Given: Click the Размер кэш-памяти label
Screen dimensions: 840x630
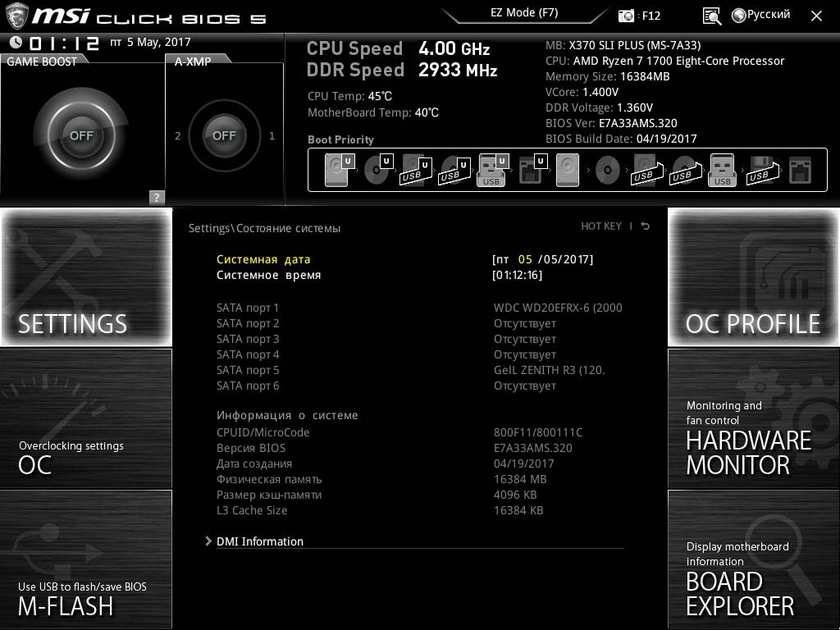Looking at the screenshot, I should click(269, 495).
